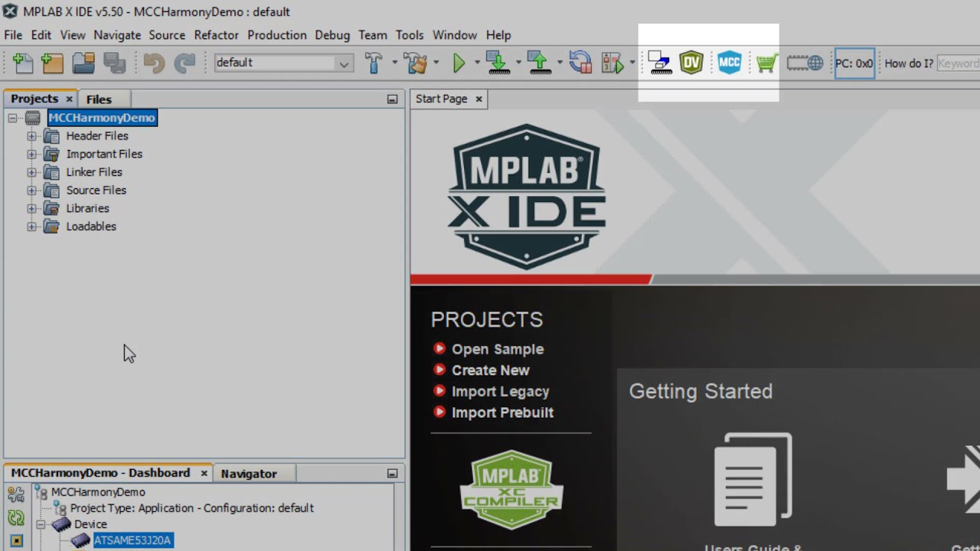Open the Clean and Build dropdown arrow
The height and width of the screenshot is (551, 980).
(436, 63)
